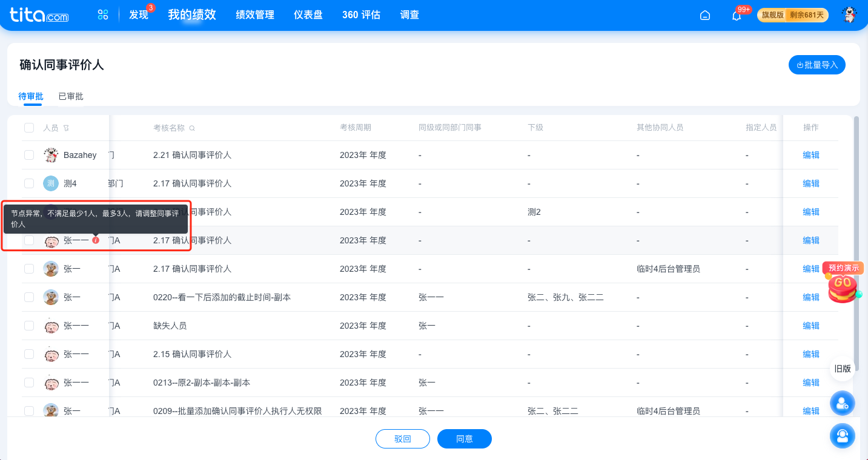Viewport: 868px width, 460px height.
Task: Check the box for 2.15 确认同事评价人 row
Action: point(29,354)
